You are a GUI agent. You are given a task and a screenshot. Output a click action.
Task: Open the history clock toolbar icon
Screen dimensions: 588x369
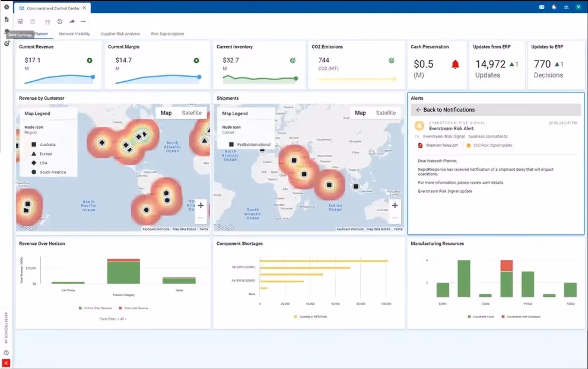click(x=59, y=21)
